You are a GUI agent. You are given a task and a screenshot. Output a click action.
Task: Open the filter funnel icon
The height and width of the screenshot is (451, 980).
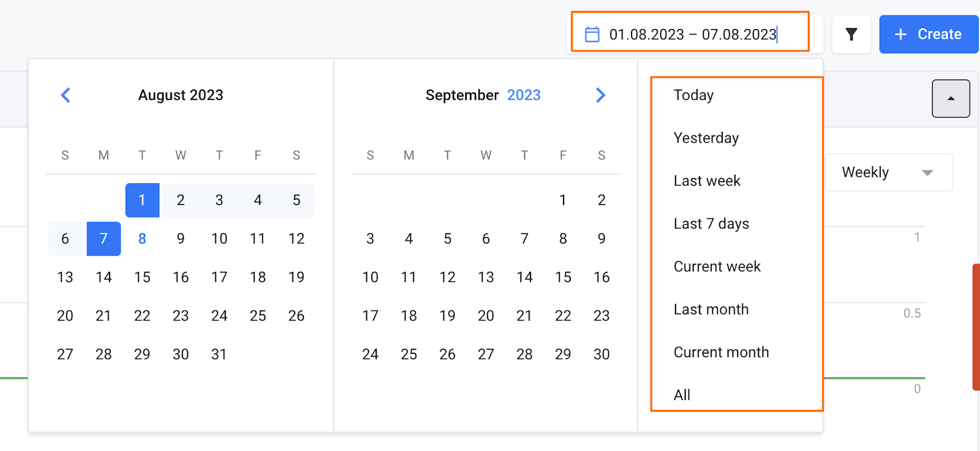pyautogui.click(x=851, y=34)
